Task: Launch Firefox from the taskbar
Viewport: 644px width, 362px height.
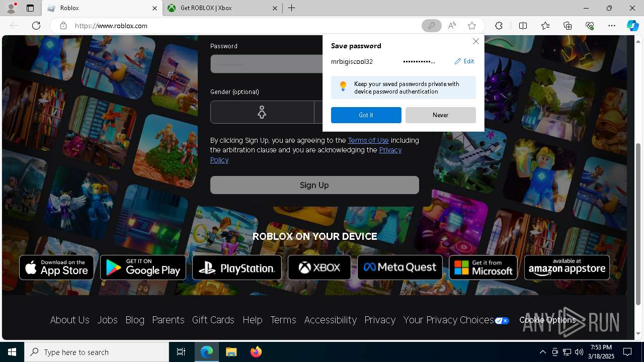Action: coord(256,352)
